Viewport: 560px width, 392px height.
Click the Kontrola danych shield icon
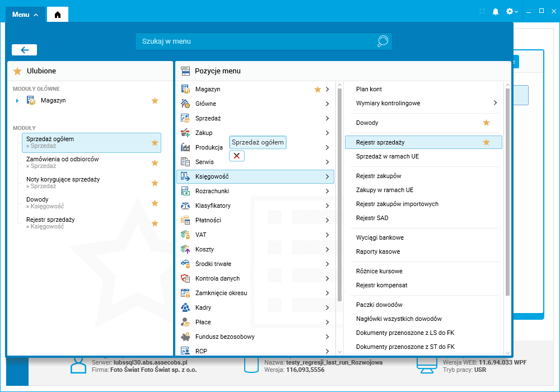pos(185,278)
